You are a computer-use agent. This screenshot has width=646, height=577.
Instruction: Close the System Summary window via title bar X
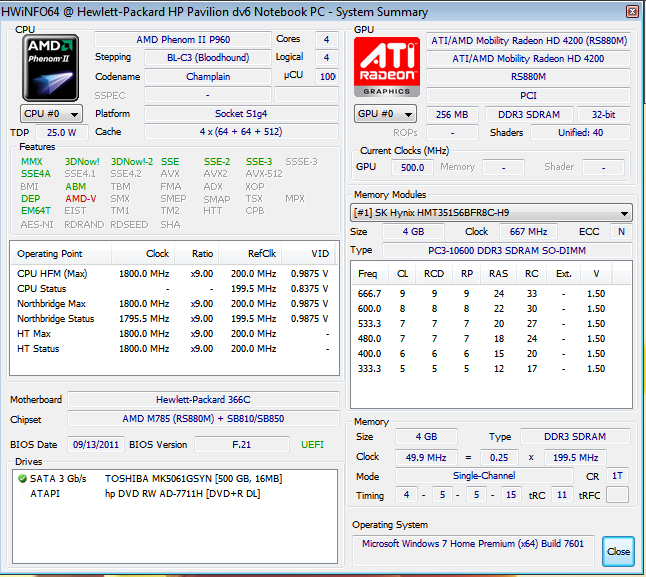click(632, 12)
